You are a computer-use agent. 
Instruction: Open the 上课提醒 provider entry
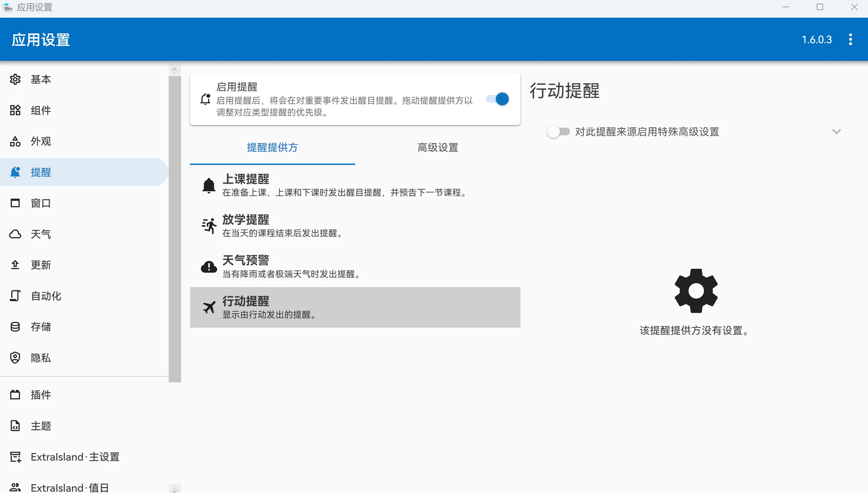(355, 185)
